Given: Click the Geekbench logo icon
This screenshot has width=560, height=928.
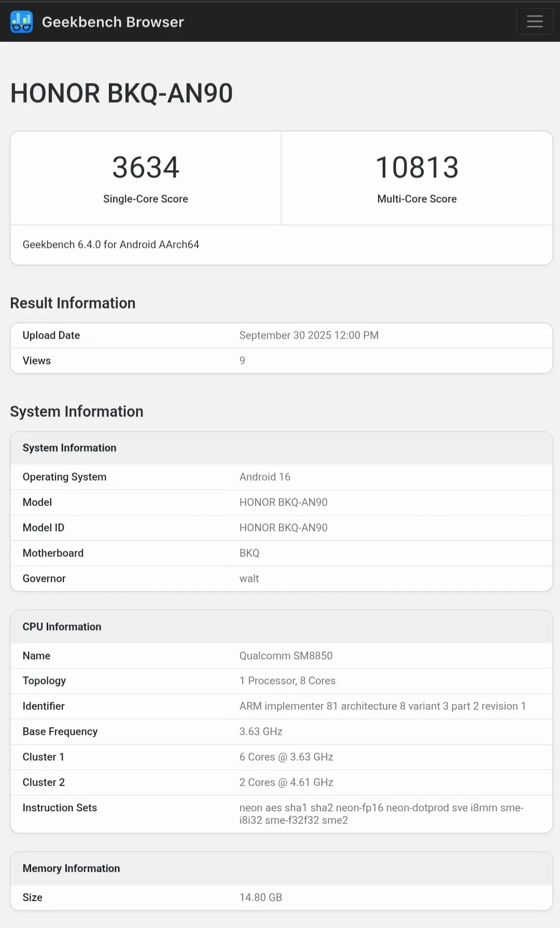Looking at the screenshot, I should 22,22.
